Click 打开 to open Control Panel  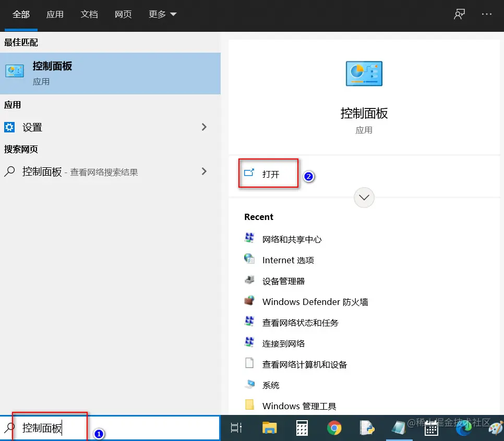[268, 174]
